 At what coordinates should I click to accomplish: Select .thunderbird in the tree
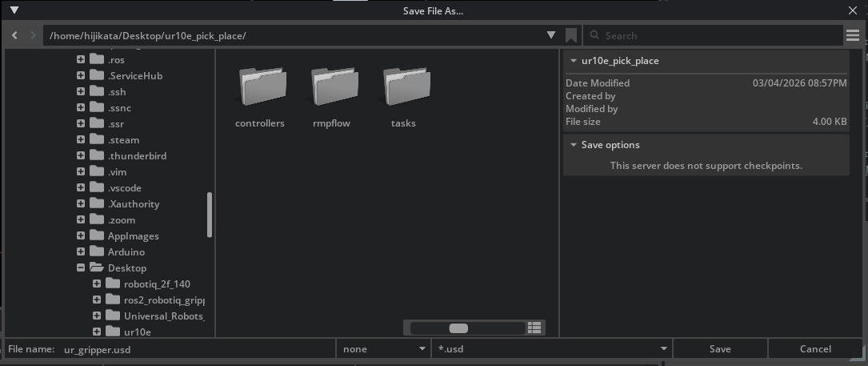coord(137,156)
